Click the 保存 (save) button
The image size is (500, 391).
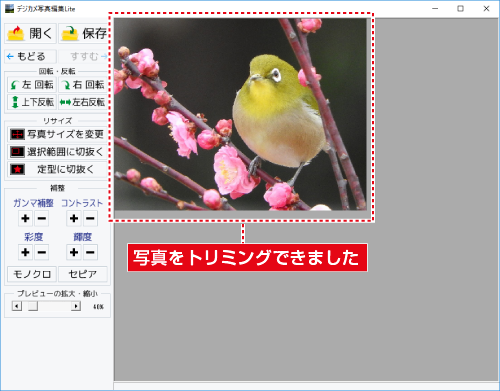[84, 33]
